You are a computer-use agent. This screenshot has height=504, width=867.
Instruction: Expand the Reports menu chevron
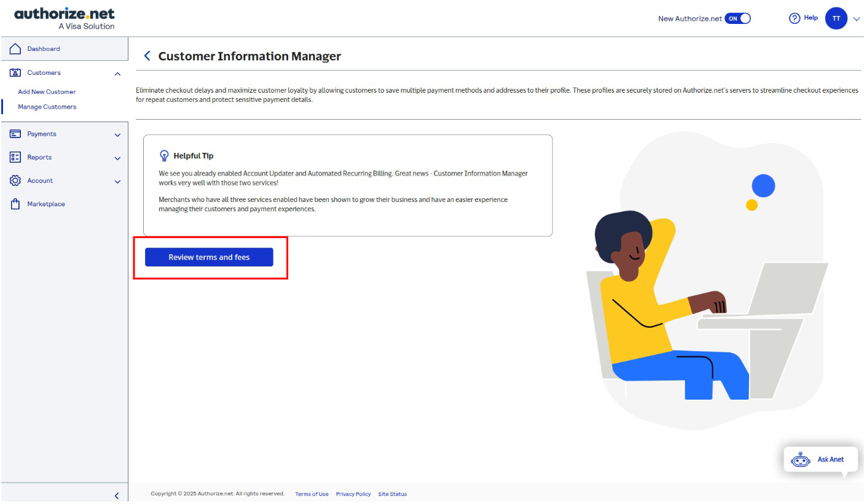[x=118, y=158]
